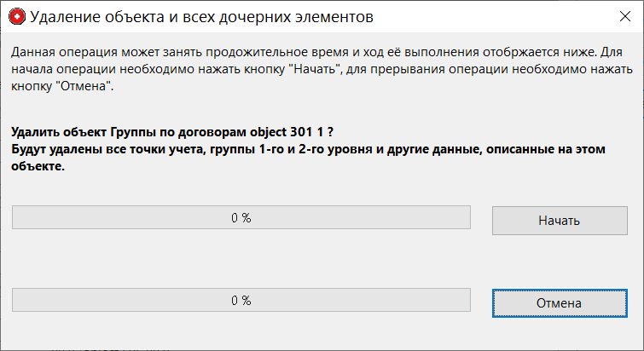Click the "0 %" label beside Начать
This screenshot has width=644, height=351.
click(x=241, y=217)
